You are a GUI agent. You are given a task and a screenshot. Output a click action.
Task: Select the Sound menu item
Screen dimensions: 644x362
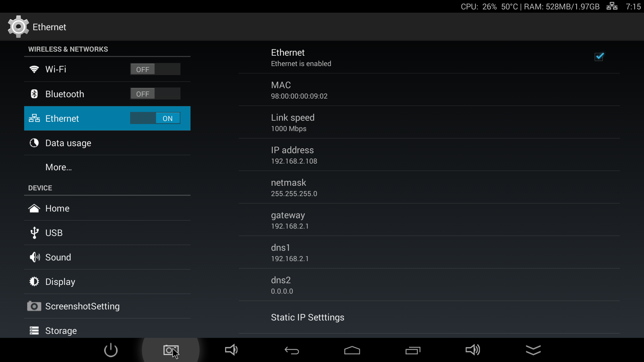pos(107,257)
